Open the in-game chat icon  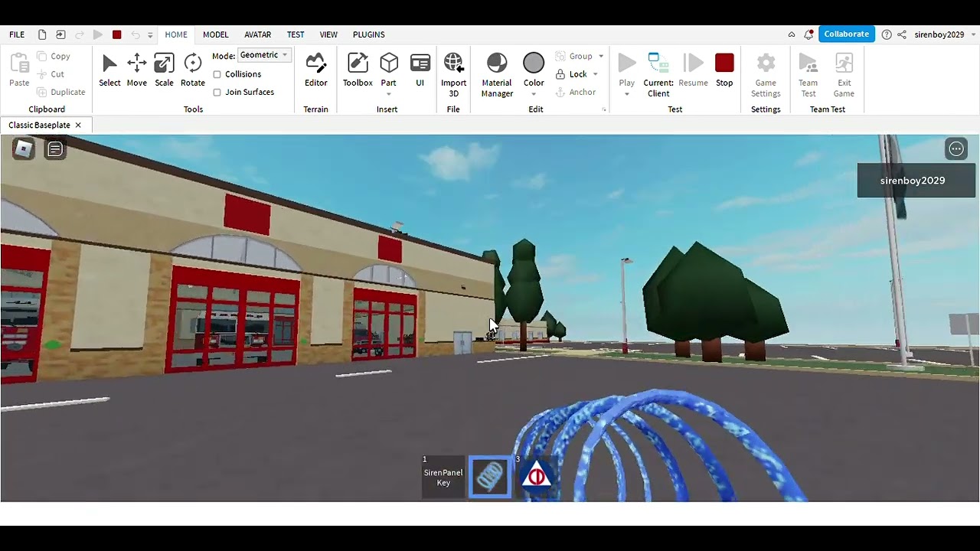coord(55,149)
